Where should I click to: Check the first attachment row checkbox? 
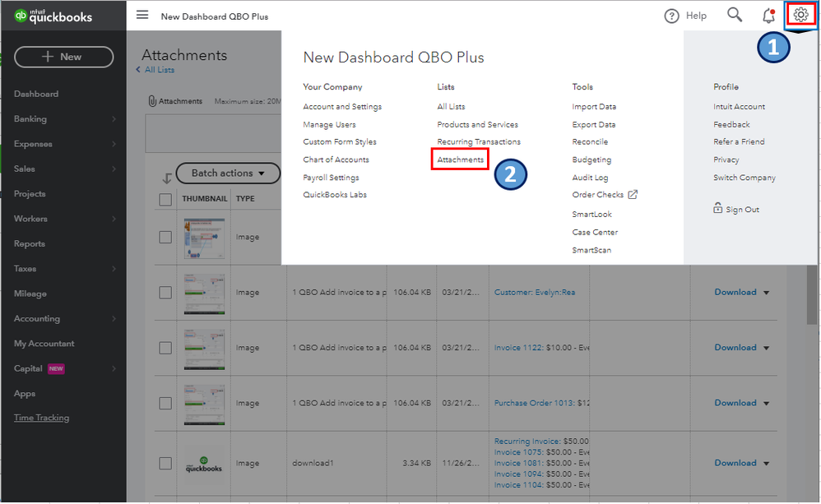tap(165, 237)
